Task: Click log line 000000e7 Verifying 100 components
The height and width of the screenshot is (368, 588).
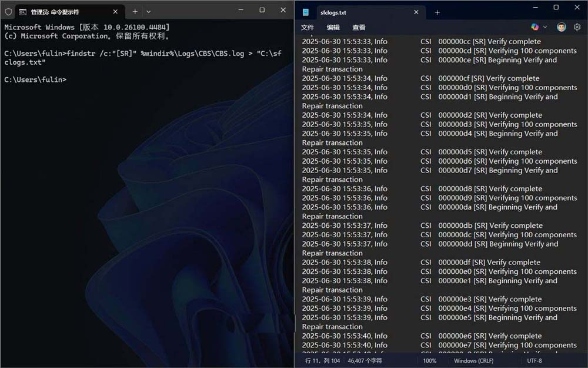Action: [439, 345]
